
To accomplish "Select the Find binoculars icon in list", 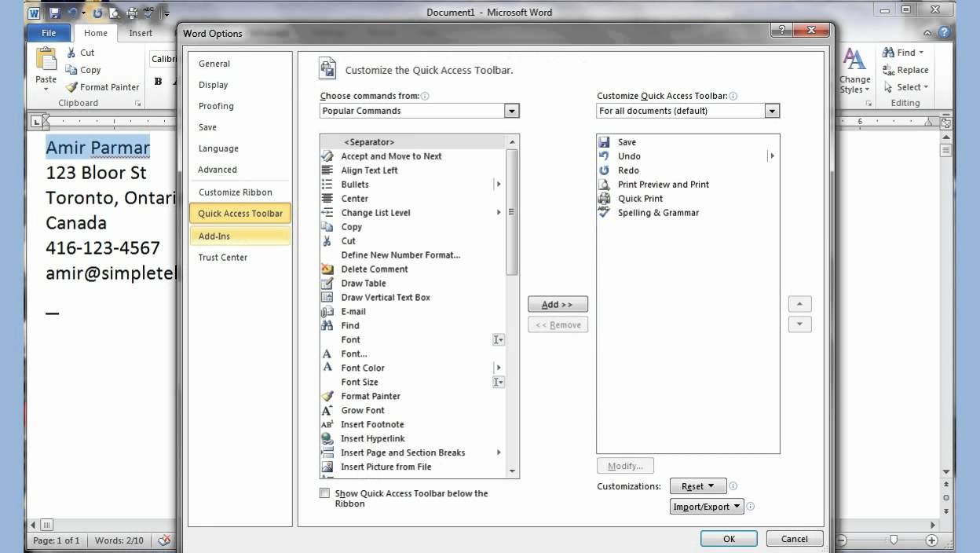I will tap(327, 326).
